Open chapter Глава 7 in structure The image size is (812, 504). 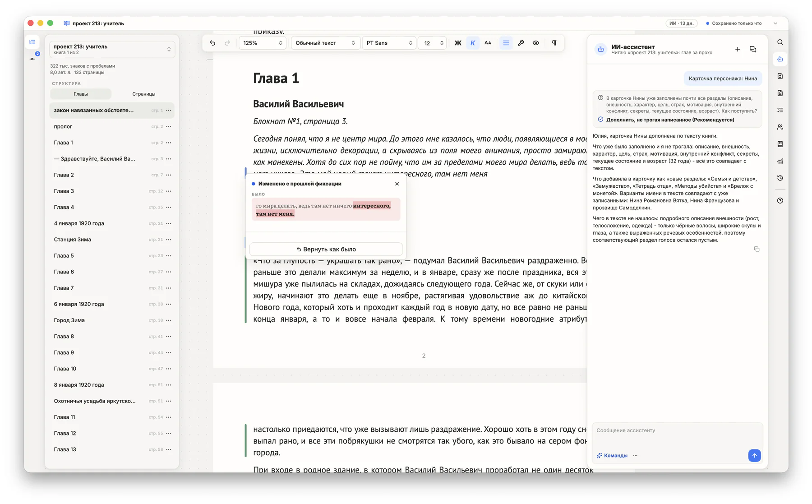click(112, 288)
